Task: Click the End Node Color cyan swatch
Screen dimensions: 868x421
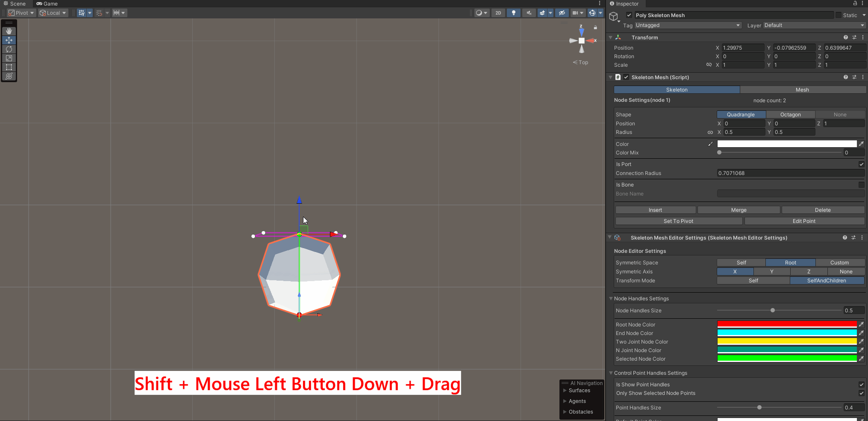Action: click(787, 333)
